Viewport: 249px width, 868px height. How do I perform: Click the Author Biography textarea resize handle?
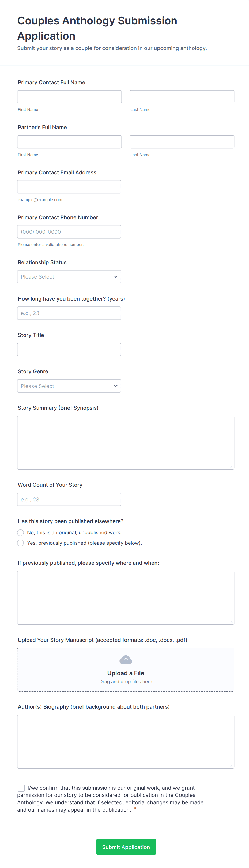[231, 766]
